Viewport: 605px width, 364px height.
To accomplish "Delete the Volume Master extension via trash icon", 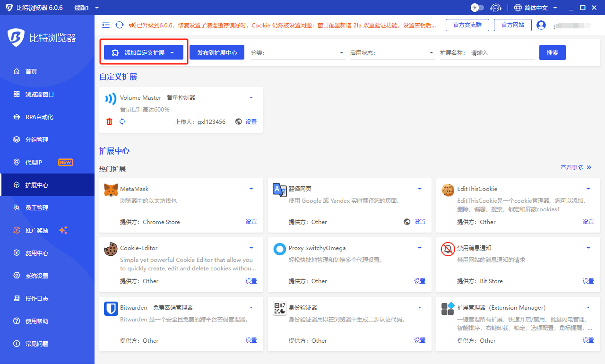I will coord(110,121).
